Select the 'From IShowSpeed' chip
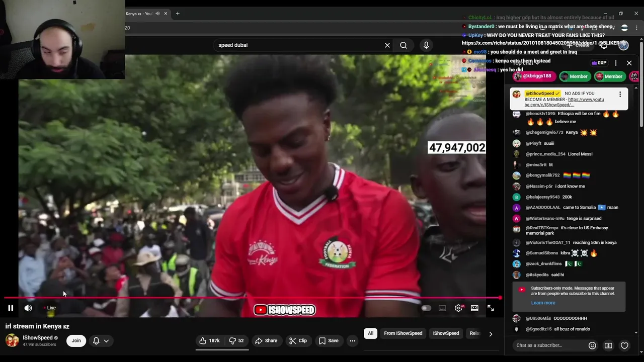The height and width of the screenshot is (362, 644). point(403,333)
